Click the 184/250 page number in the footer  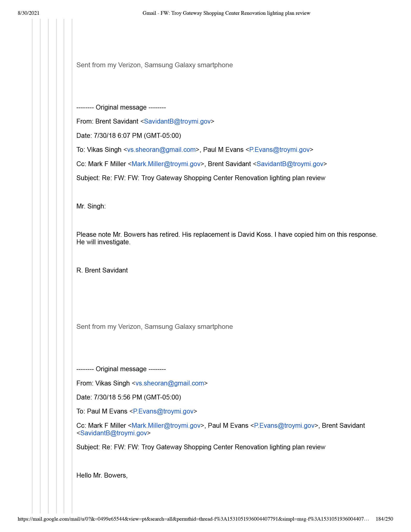pos(384,519)
